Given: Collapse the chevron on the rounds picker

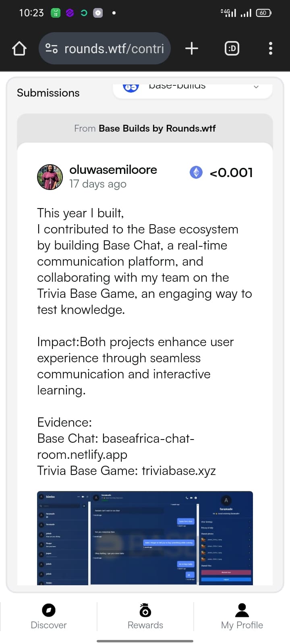Looking at the screenshot, I should 256,87.
